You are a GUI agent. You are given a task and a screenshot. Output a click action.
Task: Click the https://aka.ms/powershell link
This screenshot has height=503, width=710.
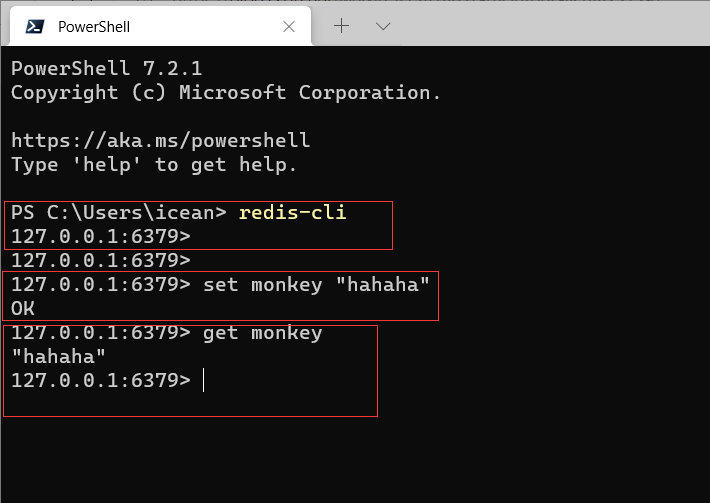(161, 141)
